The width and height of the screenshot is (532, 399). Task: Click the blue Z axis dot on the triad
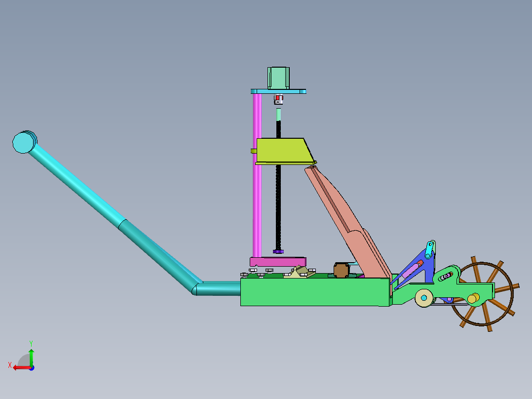(32, 368)
